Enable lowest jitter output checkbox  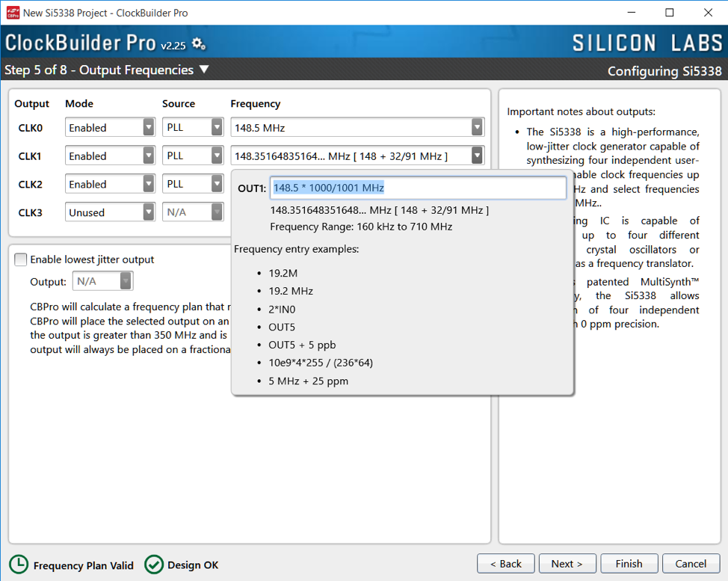pos(20,259)
